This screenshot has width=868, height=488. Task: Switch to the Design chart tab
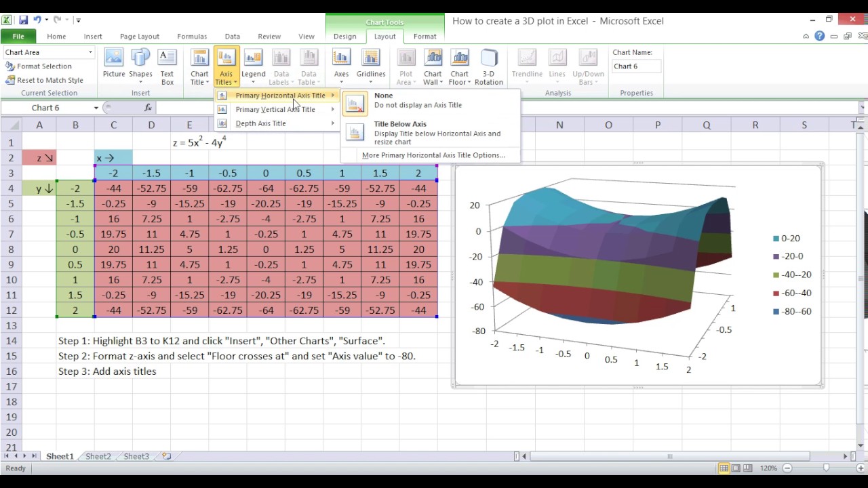tap(344, 37)
